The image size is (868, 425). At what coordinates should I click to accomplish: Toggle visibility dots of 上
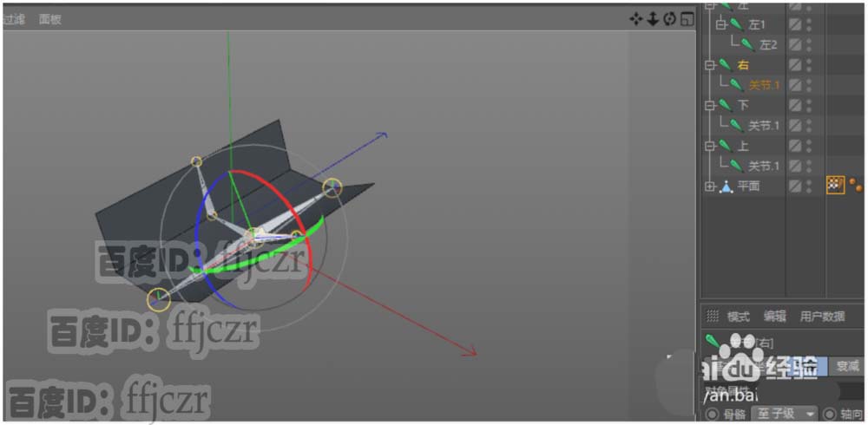click(809, 146)
